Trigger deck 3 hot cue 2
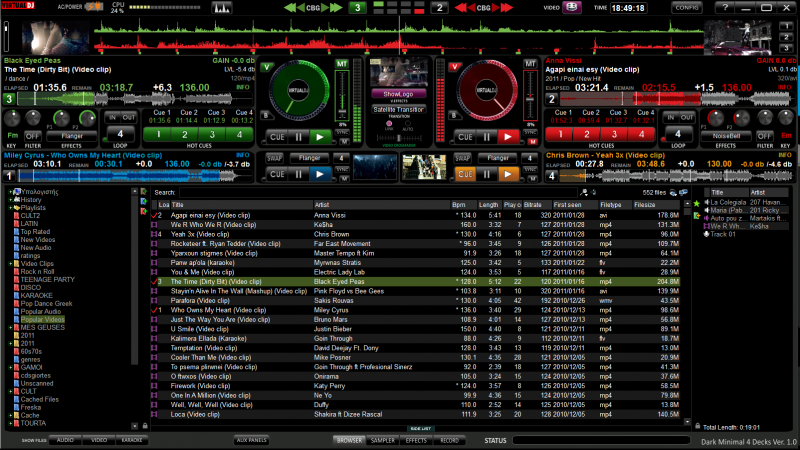The width and height of the screenshot is (800, 450). pyautogui.click(x=185, y=135)
